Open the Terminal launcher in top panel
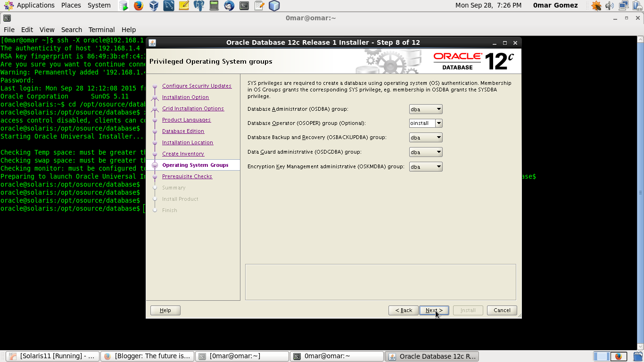Image resolution: width=644 pixels, height=362 pixels. (x=244, y=6)
